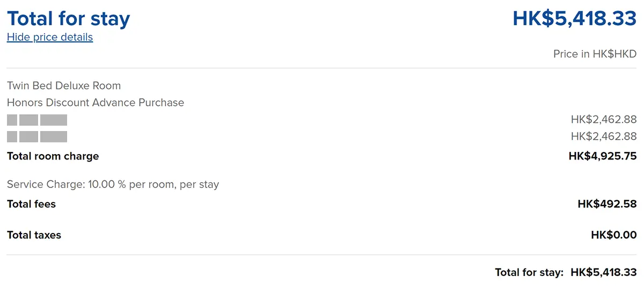Click the Total room charge label
The width and height of the screenshot is (644, 290).
pyautogui.click(x=53, y=156)
